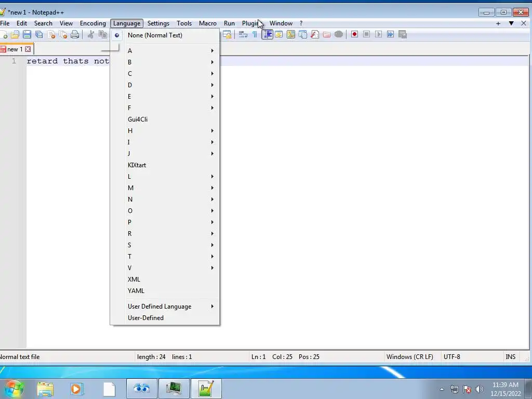The image size is (532, 399).
Task: Choose KIXtart from the Language menu
Action: click(165, 165)
